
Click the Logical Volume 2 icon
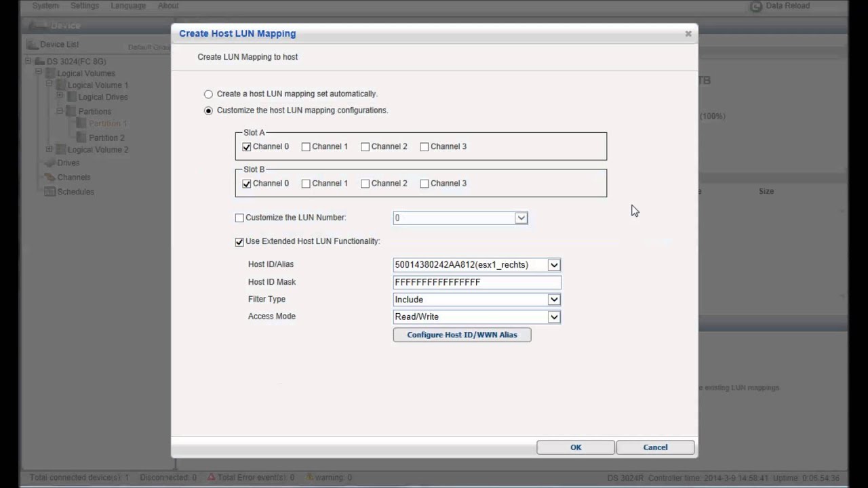click(x=60, y=150)
